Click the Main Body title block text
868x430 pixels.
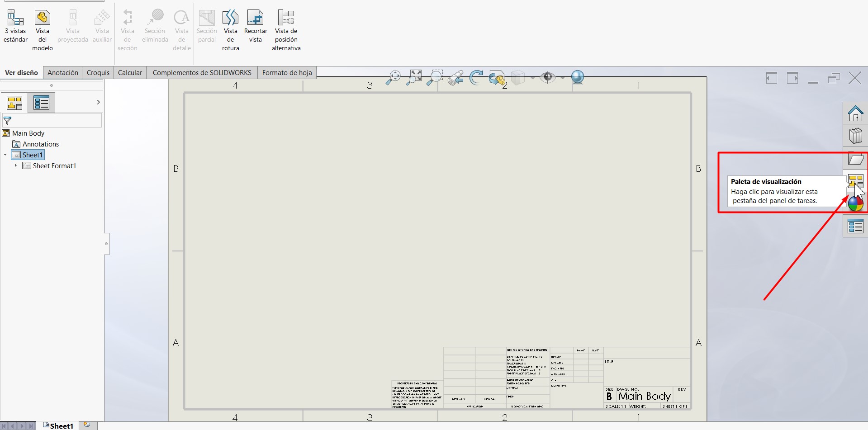click(x=645, y=396)
